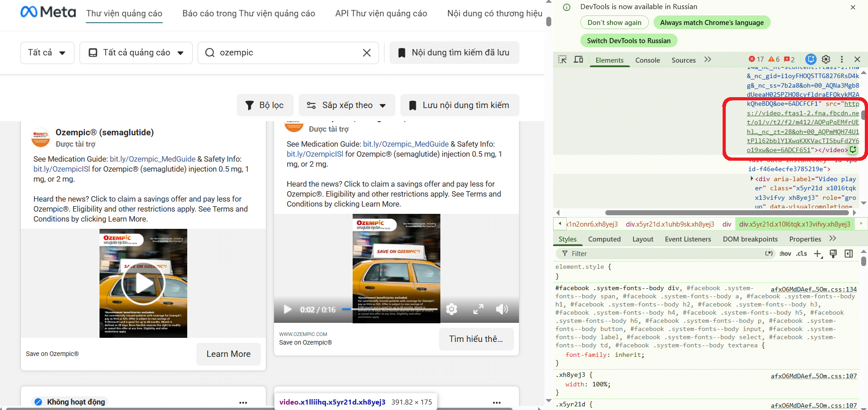
Task: Click Lưu nội dung tìm kiếm button
Action: [459, 105]
